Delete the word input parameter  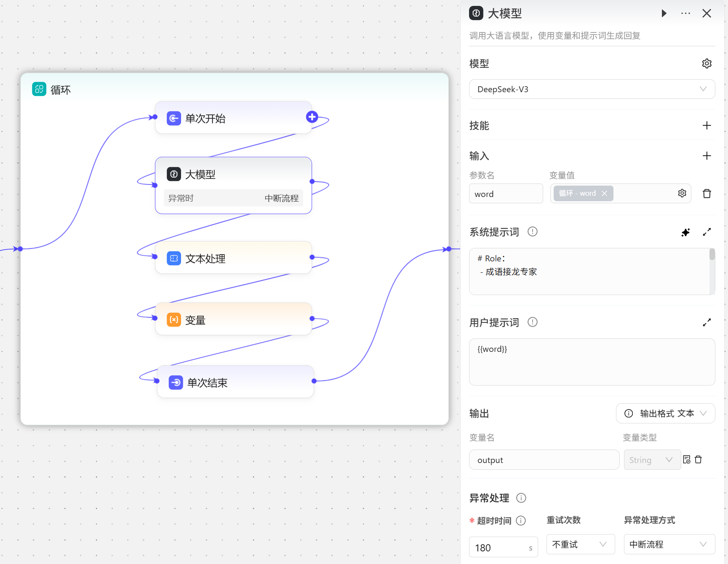(707, 194)
